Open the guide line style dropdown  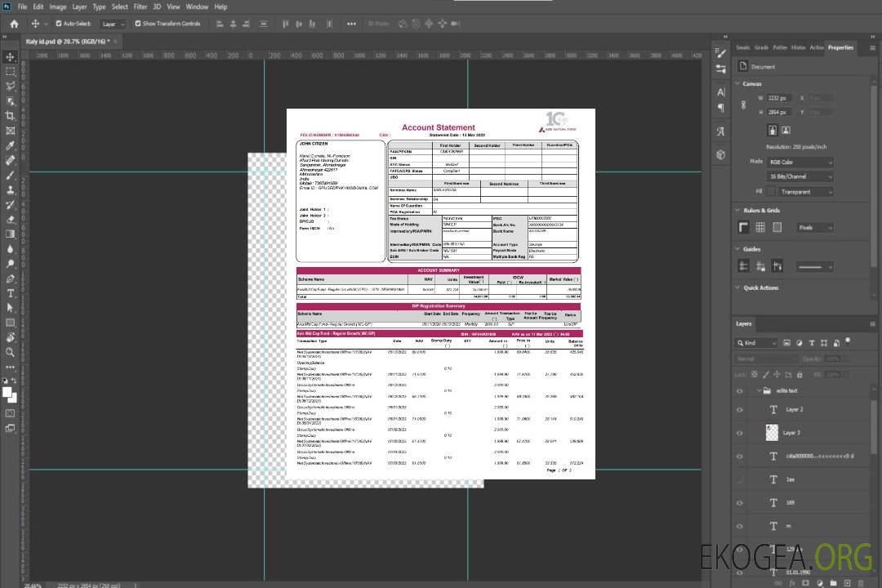click(x=815, y=267)
